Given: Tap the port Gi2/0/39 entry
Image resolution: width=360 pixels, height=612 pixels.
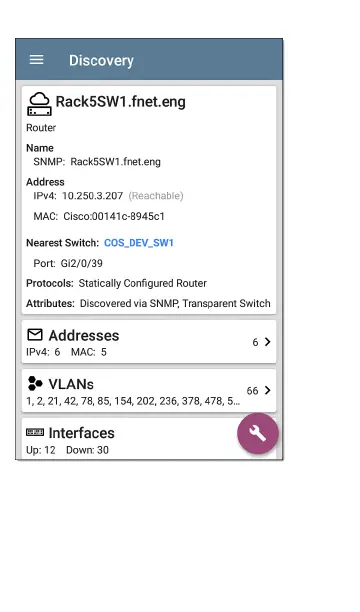Looking at the screenshot, I should click(82, 263).
